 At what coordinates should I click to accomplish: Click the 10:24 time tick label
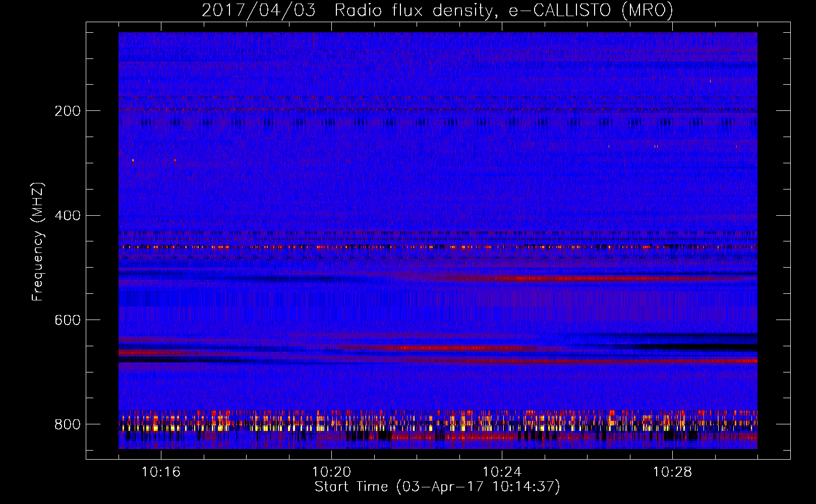click(x=502, y=472)
